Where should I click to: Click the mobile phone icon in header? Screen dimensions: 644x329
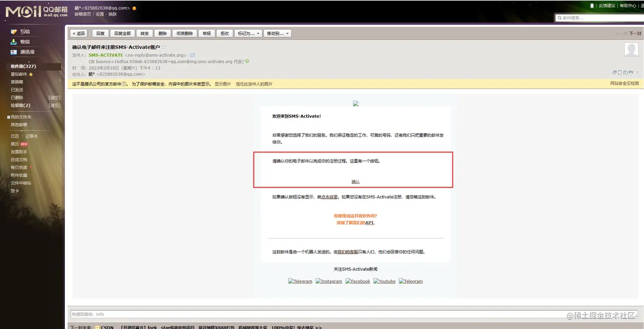[x=592, y=6]
